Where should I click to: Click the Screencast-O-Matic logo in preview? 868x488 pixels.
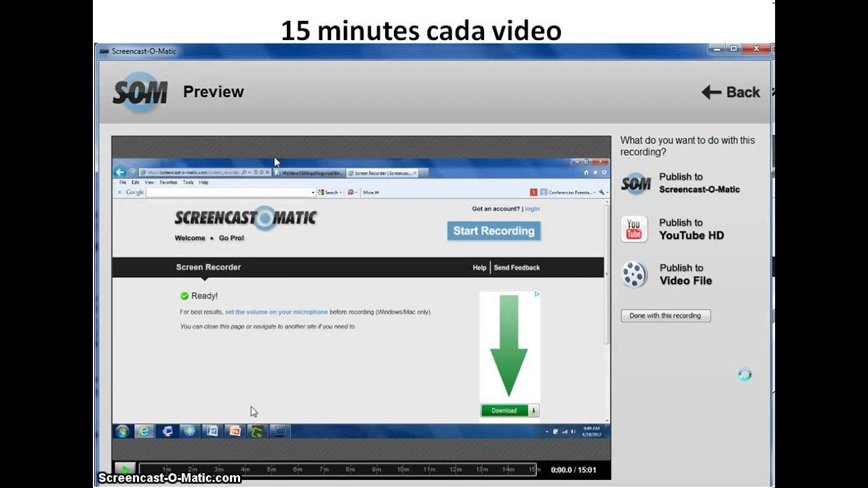pyautogui.click(x=245, y=218)
